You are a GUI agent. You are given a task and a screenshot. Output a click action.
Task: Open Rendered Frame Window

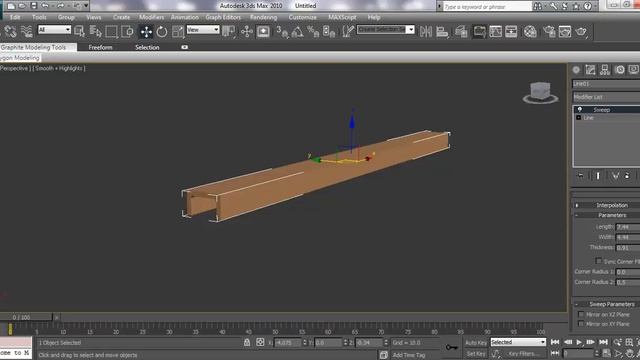pos(565,31)
